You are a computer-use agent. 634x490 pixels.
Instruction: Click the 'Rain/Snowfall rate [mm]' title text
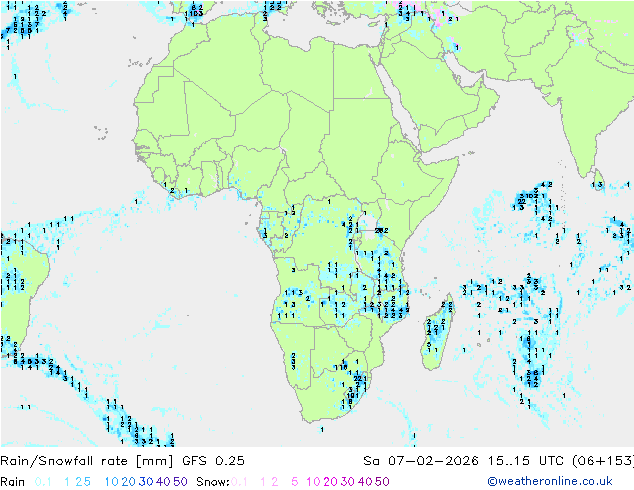87,461
